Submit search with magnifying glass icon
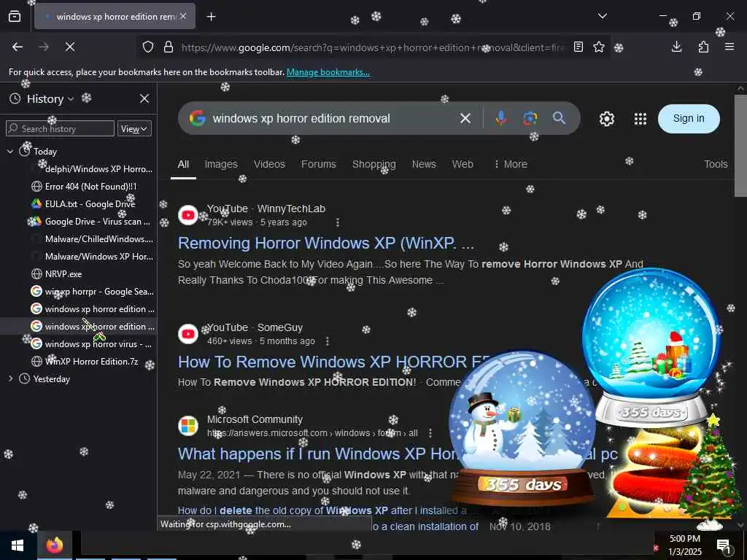 click(x=560, y=118)
